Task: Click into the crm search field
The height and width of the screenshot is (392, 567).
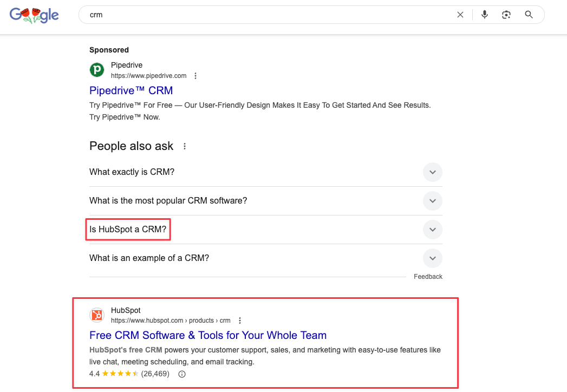Action: (x=268, y=15)
